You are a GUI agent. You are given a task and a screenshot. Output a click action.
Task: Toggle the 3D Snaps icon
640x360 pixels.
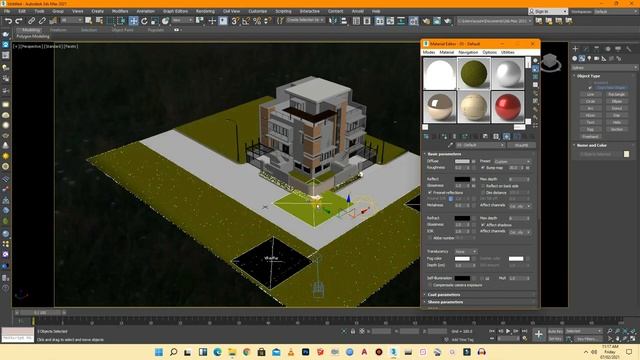click(x=235, y=21)
